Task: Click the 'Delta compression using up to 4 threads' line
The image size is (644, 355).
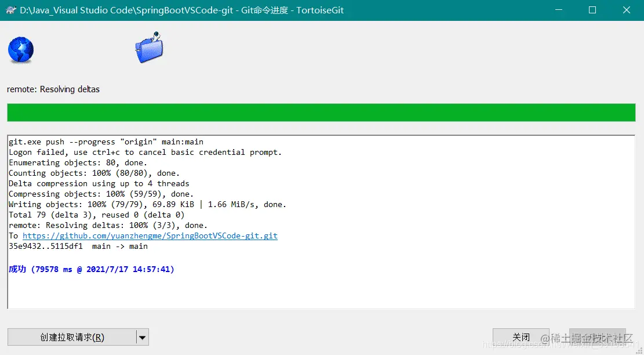Action: coord(99,184)
